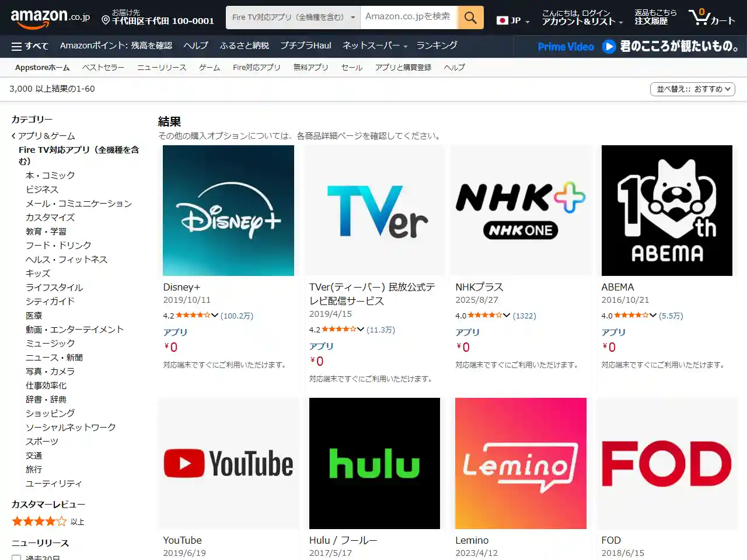Open the ふるさと納税 link
Image resolution: width=747 pixels, height=560 pixels.
[x=245, y=45]
